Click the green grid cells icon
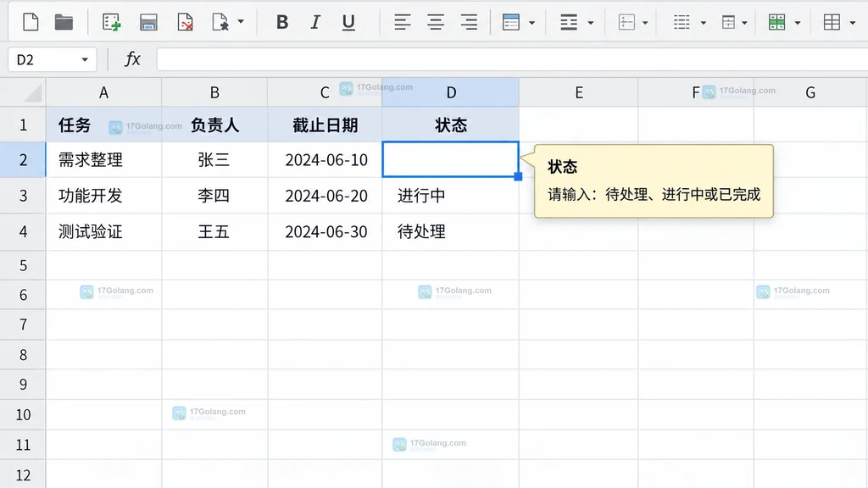This screenshot has height=488, width=868. coord(776,23)
